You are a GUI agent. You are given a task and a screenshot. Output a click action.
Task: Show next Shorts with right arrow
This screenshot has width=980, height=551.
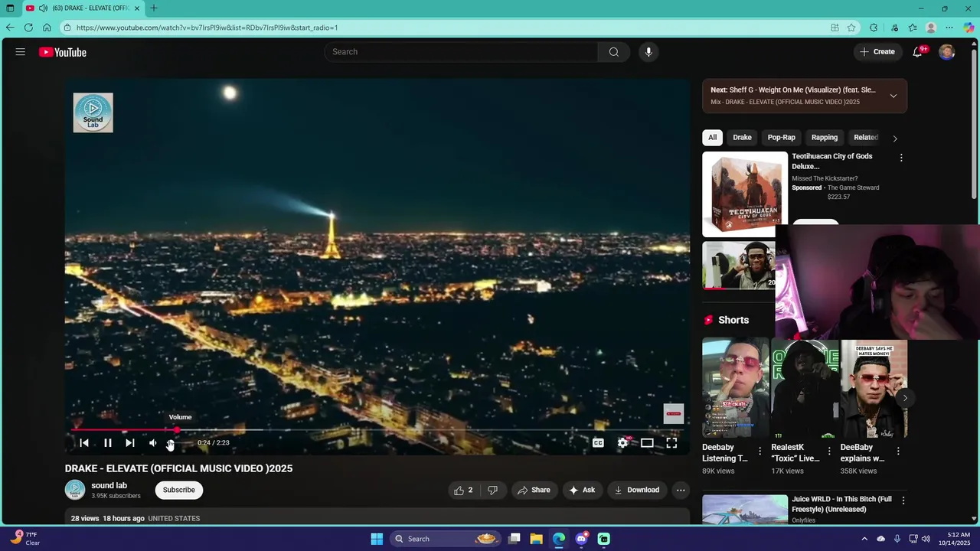click(x=905, y=398)
